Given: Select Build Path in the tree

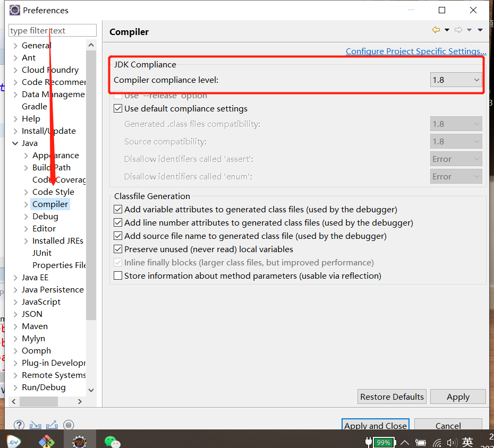Looking at the screenshot, I should click(52, 168).
